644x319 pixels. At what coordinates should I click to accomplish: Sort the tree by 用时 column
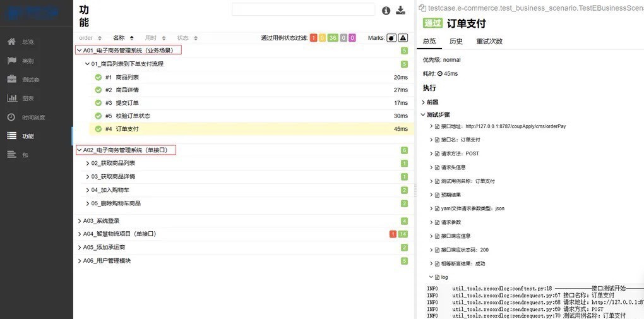tap(155, 38)
